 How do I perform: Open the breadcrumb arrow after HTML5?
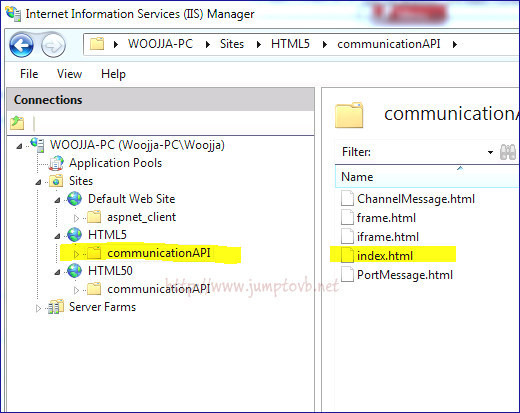click(x=325, y=44)
